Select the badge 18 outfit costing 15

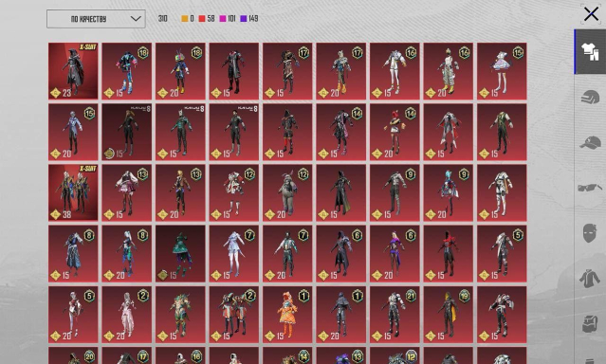[127, 71]
